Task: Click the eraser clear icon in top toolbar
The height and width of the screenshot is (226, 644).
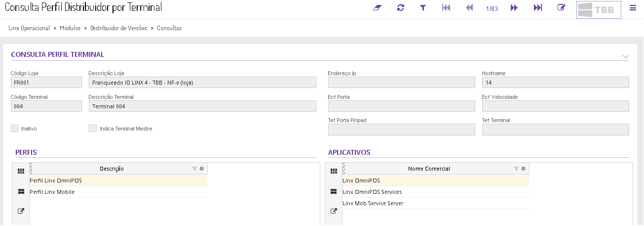Action: tap(378, 8)
